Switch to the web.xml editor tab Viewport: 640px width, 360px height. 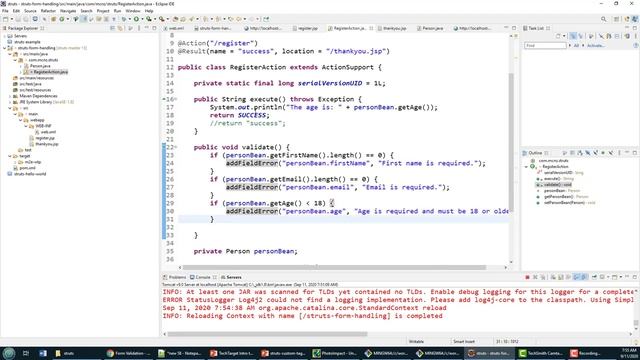(174, 28)
